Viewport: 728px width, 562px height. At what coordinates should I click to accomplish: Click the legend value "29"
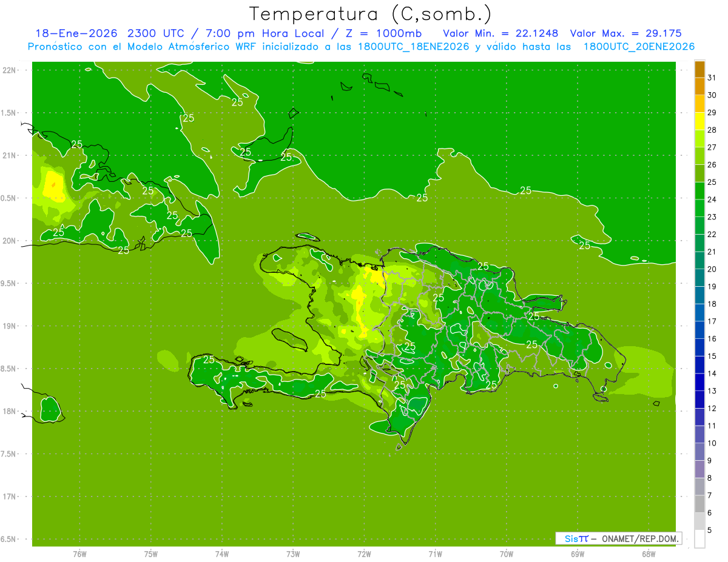pos(712,113)
